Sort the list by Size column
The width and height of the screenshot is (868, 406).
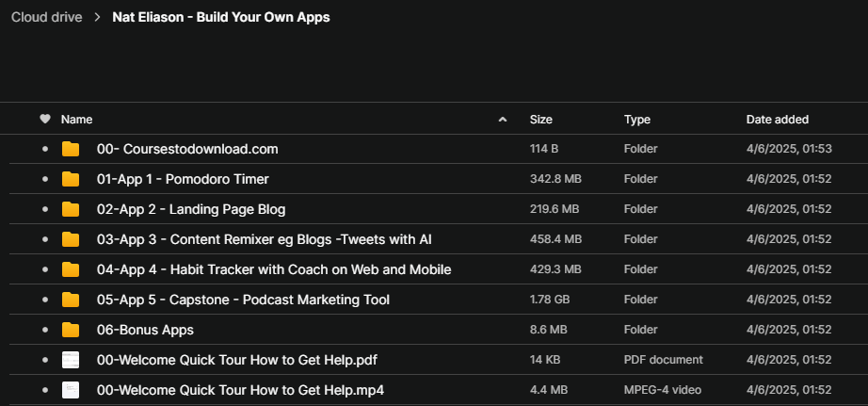[540, 119]
